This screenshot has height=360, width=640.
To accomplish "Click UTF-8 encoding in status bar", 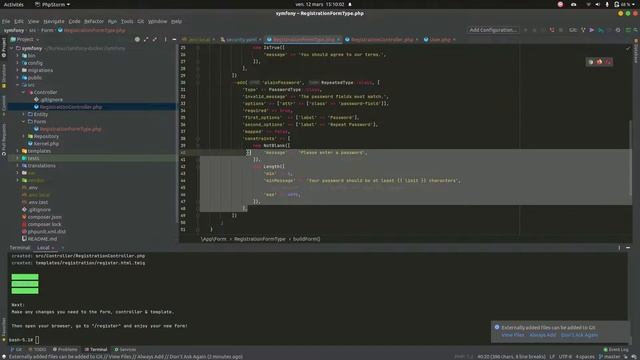I will tap(565, 357).
